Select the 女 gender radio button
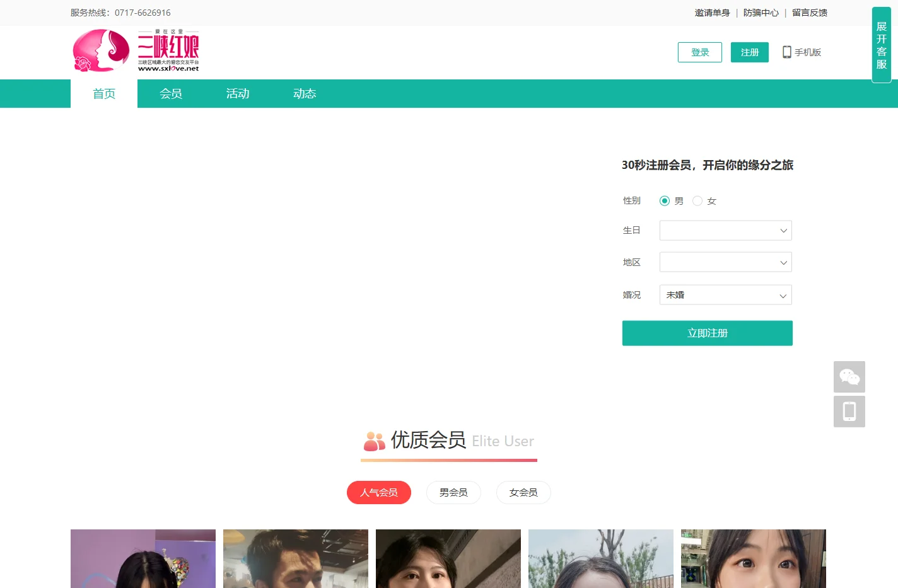 697,201
